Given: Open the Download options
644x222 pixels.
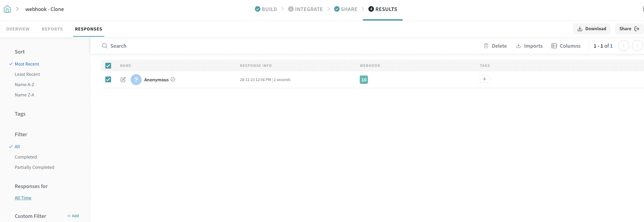Looking at the screenshot, I should [x=592, y=29].
